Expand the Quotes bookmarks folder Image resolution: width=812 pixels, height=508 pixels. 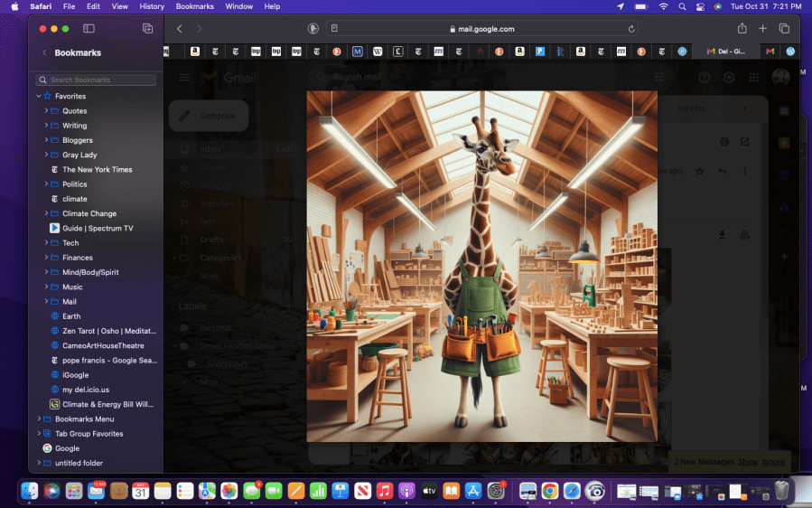tap(46, 111)
